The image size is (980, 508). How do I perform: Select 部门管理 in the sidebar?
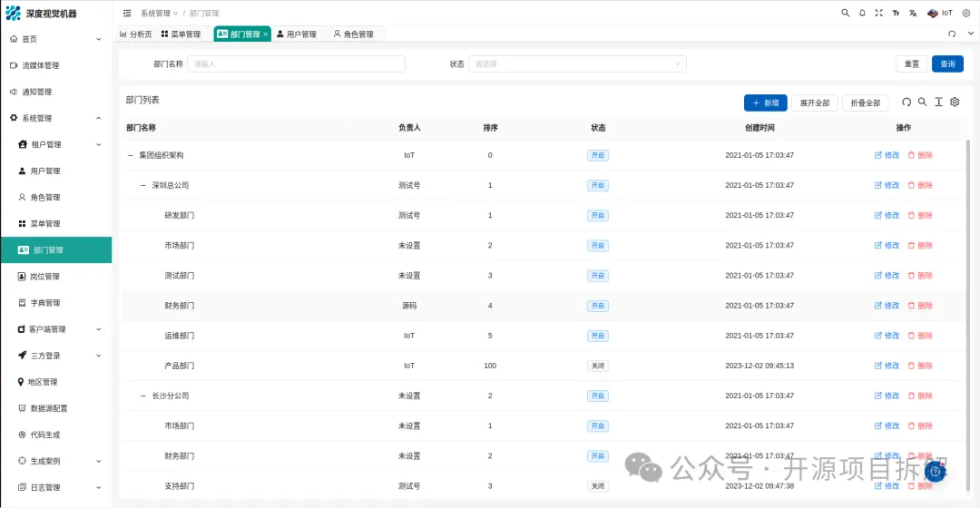(x=56, y=250)
